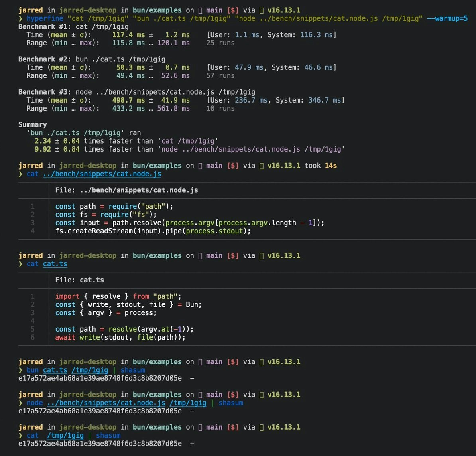Viewport: 476px width, 456px height.
Task: Click the prompt chevron before hyperfine
Action: click(20, 18)
